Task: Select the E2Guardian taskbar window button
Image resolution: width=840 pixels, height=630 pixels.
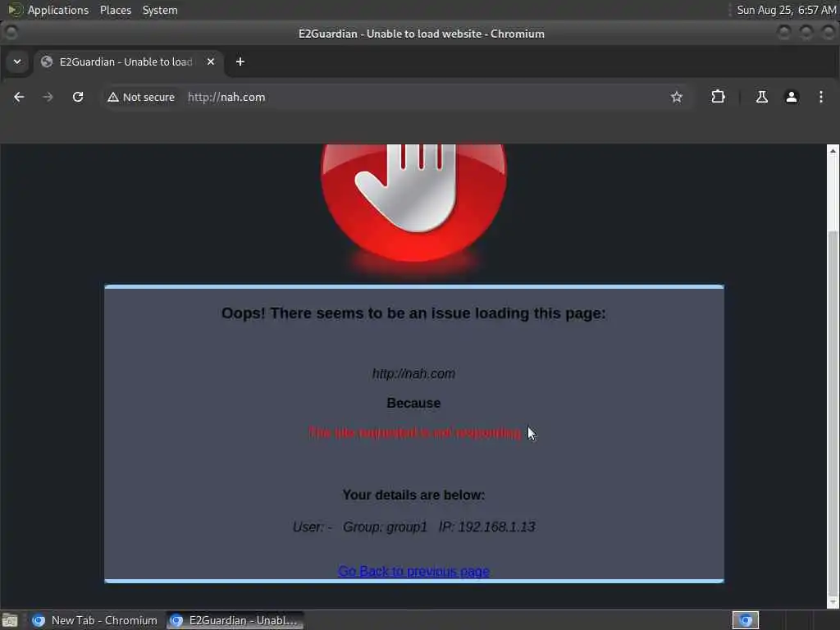Action: click(x=235, y=620)
